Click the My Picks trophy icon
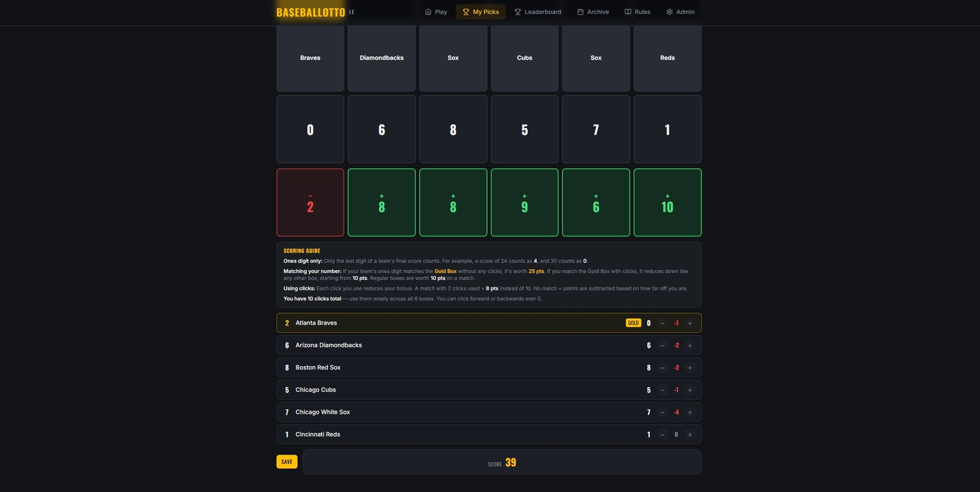Viewport: 980px width, 492px height. [x=466, y=12]
